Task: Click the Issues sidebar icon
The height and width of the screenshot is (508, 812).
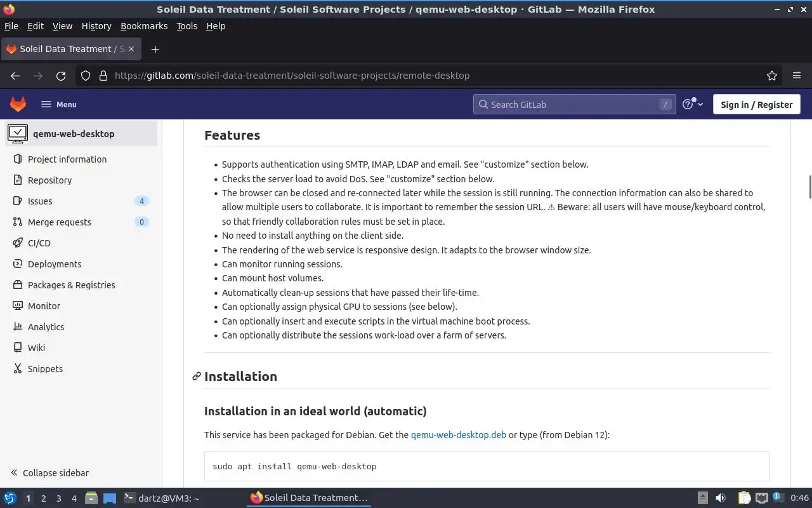Action: (17, 201)
